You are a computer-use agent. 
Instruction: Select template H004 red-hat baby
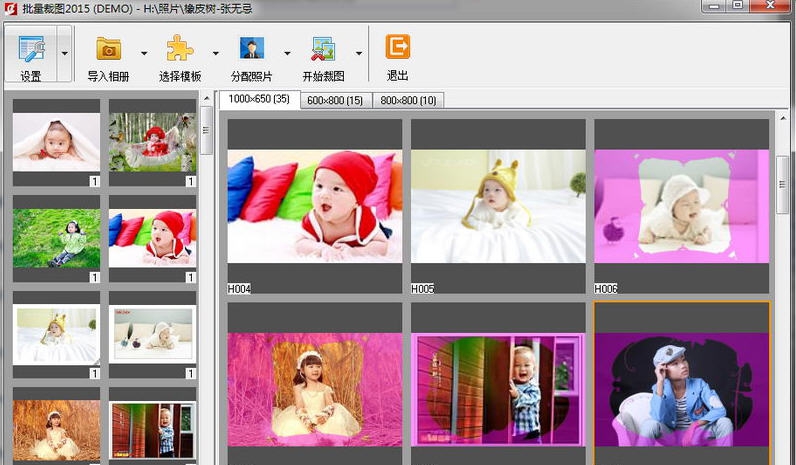pos(315,206)
